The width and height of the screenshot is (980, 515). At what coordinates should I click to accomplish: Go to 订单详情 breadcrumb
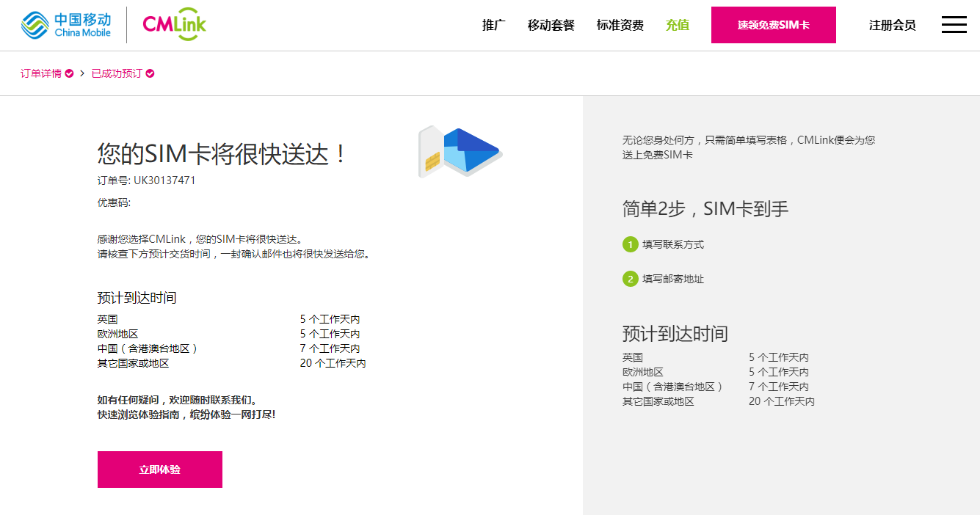pyautogui.click(x=41, y=73)
